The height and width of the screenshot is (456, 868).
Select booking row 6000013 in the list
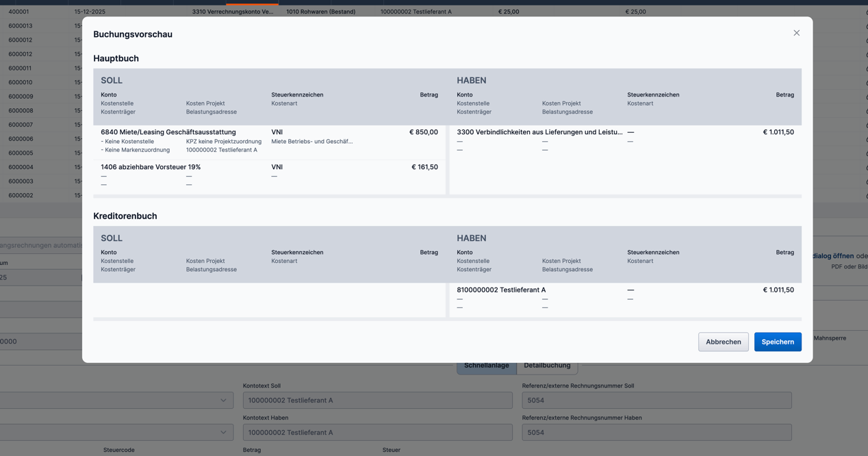click(21, 26)
